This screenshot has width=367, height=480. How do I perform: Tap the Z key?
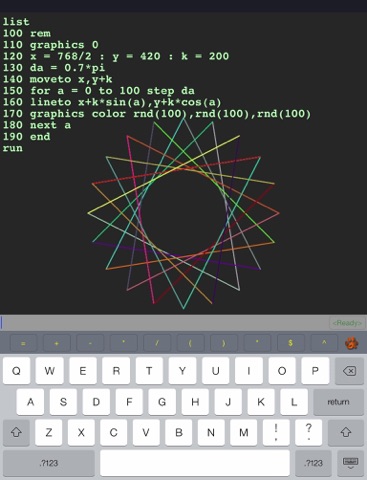49,433
